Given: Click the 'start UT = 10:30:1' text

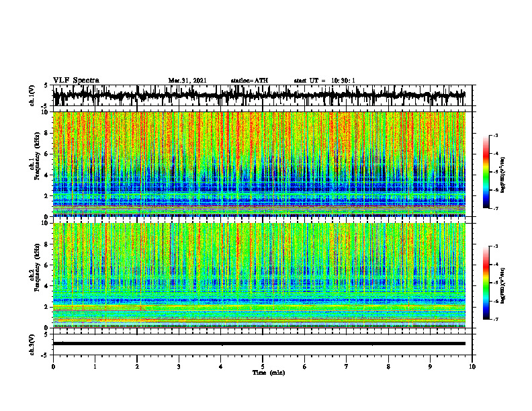Looking at the screenshot, I should pos(324,81).
